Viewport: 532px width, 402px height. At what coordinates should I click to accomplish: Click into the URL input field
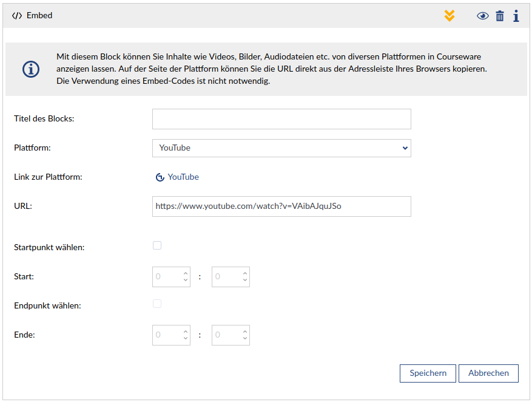point(281,206)
